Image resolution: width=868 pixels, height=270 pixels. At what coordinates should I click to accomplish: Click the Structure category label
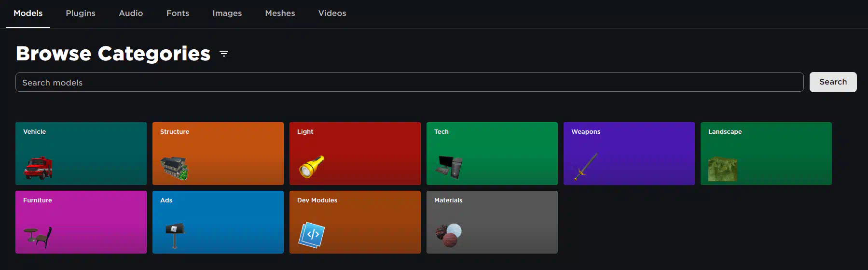tap(175, 132)
